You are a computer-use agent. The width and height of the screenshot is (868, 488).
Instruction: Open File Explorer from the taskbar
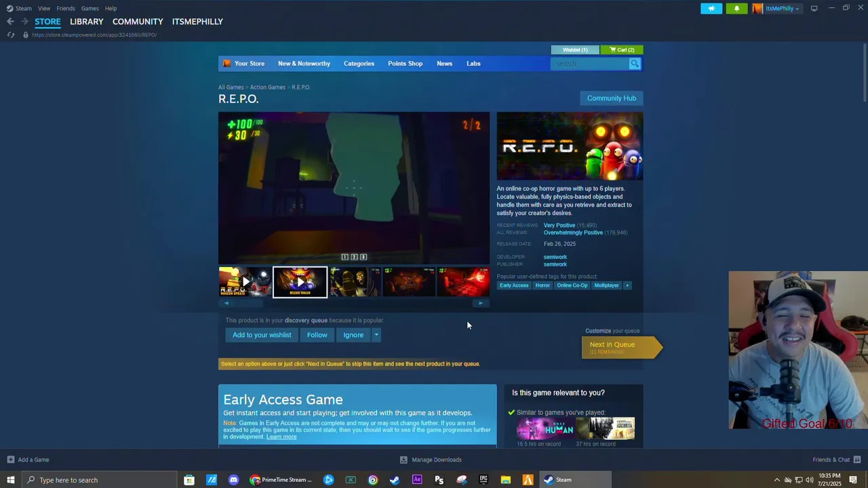tap(506, 480)
